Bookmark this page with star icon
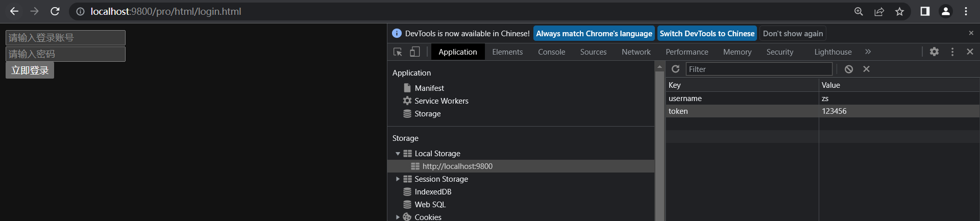980x221 pixels. pyautogui.click(x=899, y=11)
